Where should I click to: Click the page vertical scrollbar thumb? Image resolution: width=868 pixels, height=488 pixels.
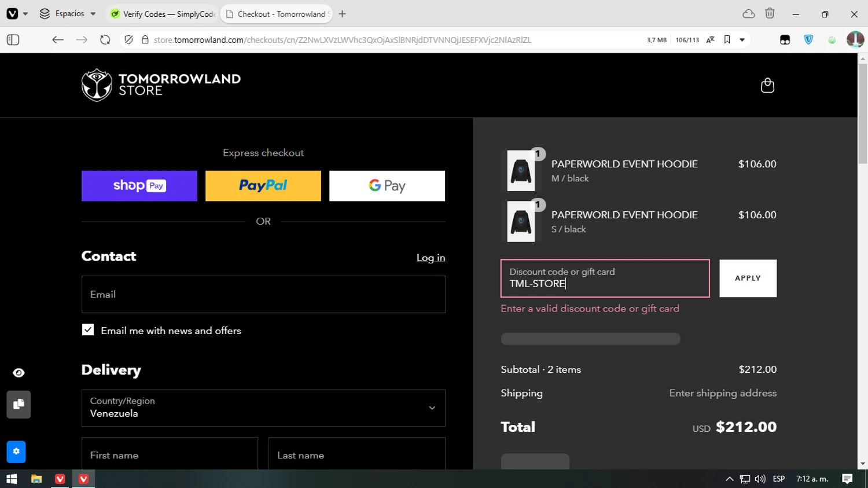(863, 113)
